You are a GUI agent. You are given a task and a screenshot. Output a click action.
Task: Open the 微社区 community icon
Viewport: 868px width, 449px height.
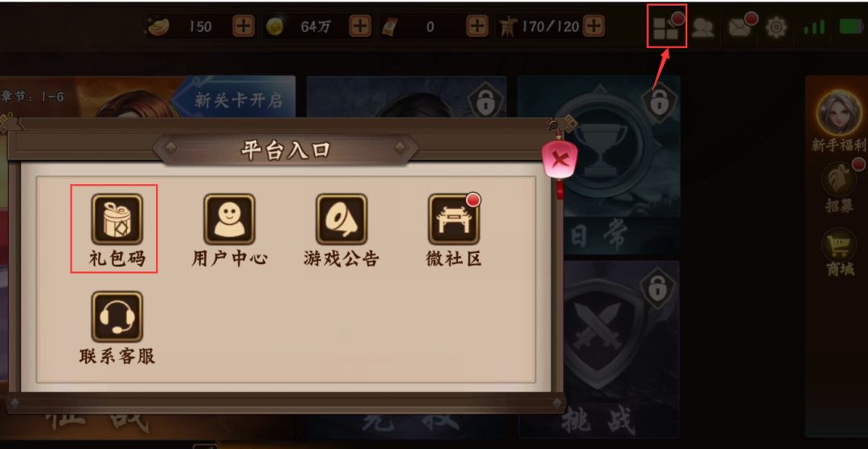(x=454, y=219)
